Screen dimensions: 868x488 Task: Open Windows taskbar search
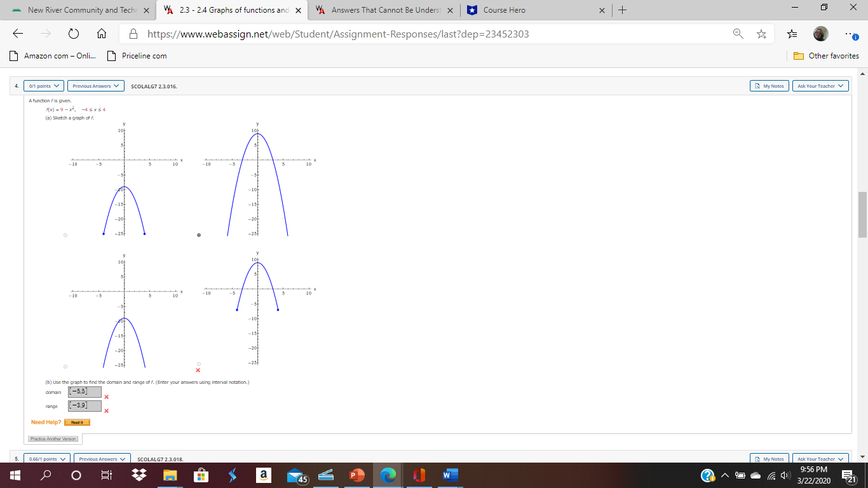point(45,475)
